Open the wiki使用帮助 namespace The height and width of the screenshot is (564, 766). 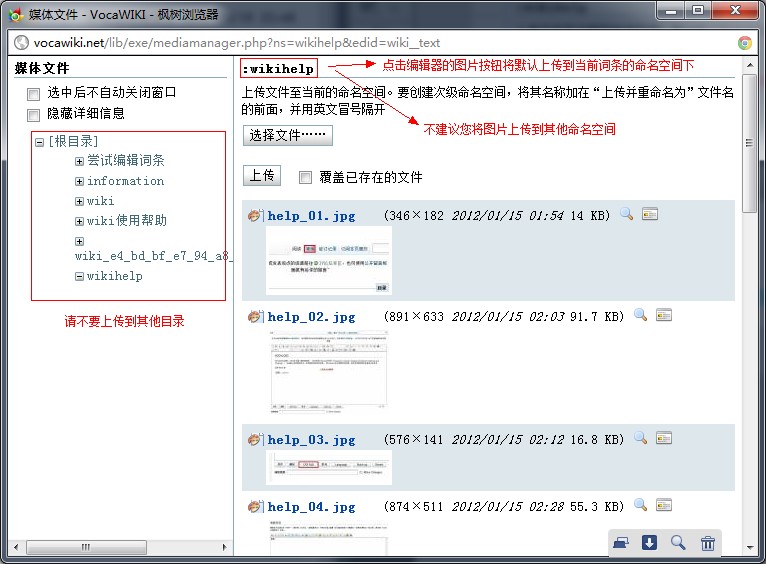pos(127,221)
